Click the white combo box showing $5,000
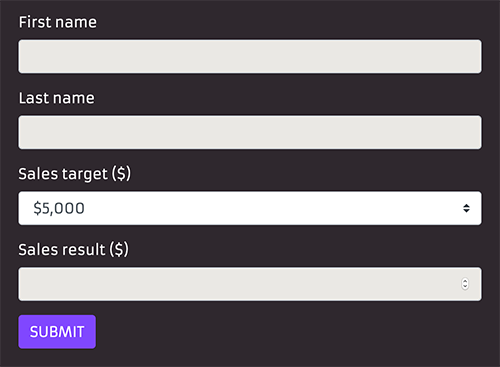Screen dimensions: 500x367 click(250, 208)
